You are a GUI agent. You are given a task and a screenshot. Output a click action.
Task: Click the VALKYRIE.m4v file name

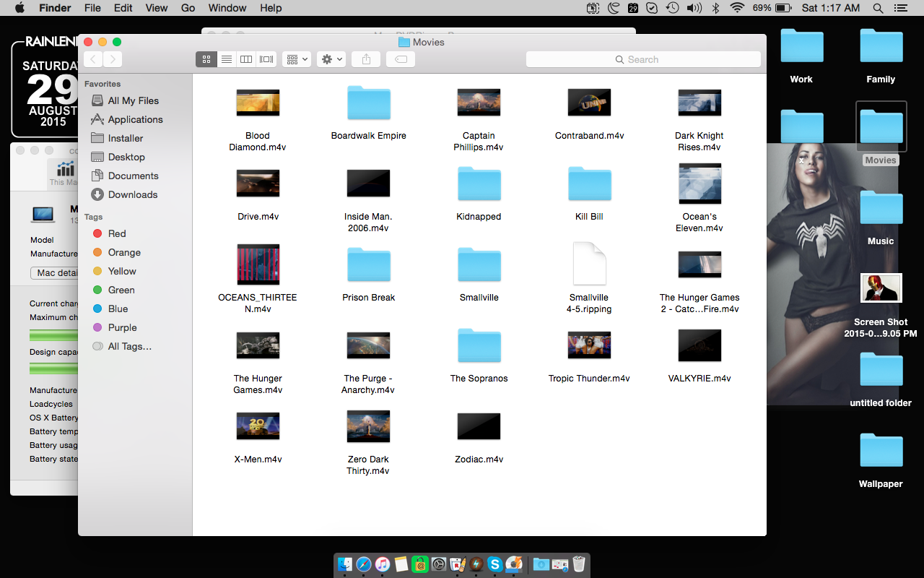click(699, 379)
